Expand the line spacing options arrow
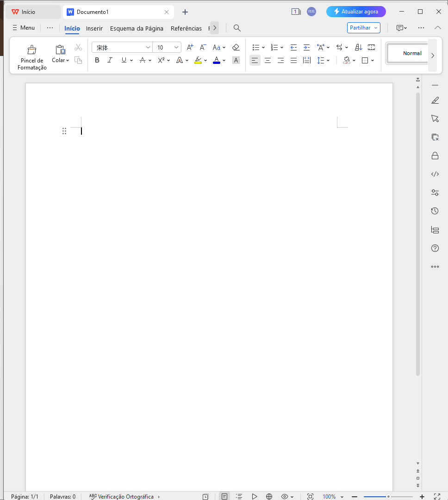The image size is (448, 500). click(x=328, y=60)
